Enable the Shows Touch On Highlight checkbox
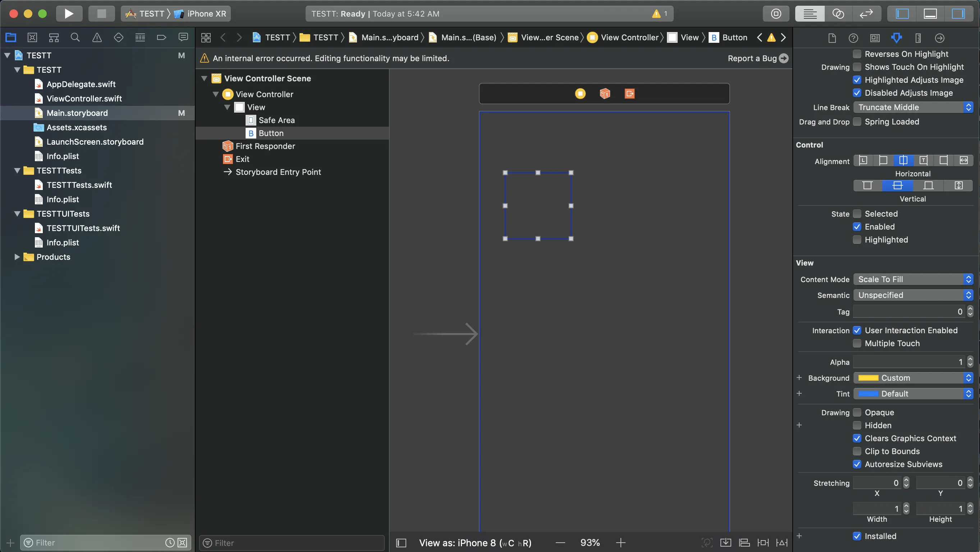This screenshot has width=980, height=552. click(857, 67)
